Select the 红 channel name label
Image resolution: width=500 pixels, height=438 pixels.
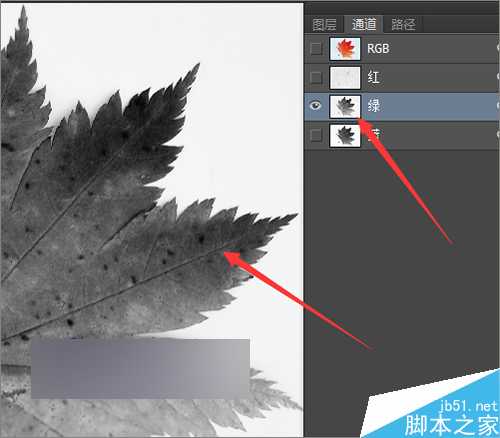coord(374,77)
